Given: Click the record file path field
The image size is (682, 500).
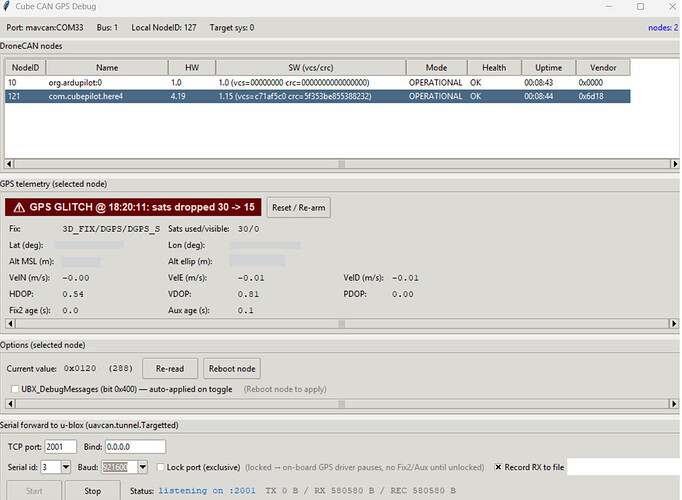Looking at the screenshot, I should pyautogui.click(x=624, y=467).
